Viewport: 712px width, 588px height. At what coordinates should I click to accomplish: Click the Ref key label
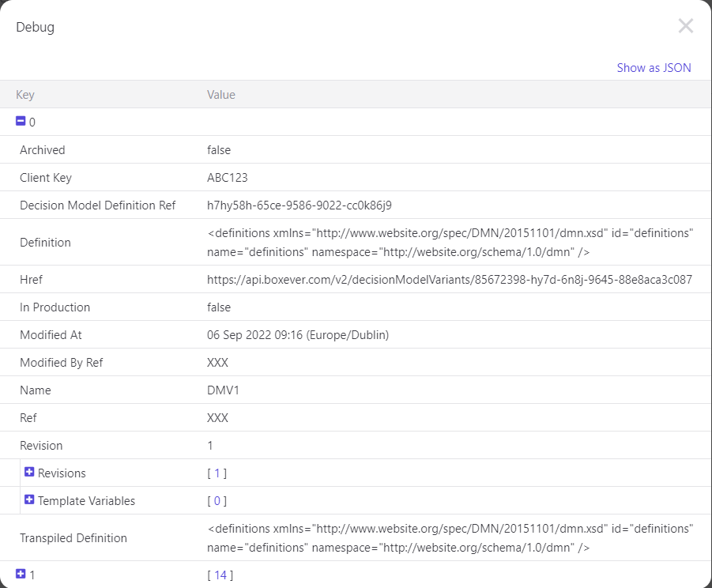point(28,418)
